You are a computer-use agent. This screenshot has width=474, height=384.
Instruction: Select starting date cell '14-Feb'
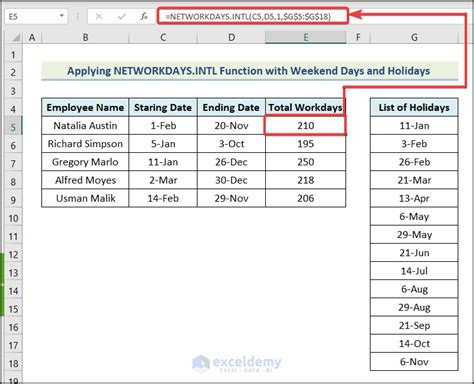coord(163,198)
